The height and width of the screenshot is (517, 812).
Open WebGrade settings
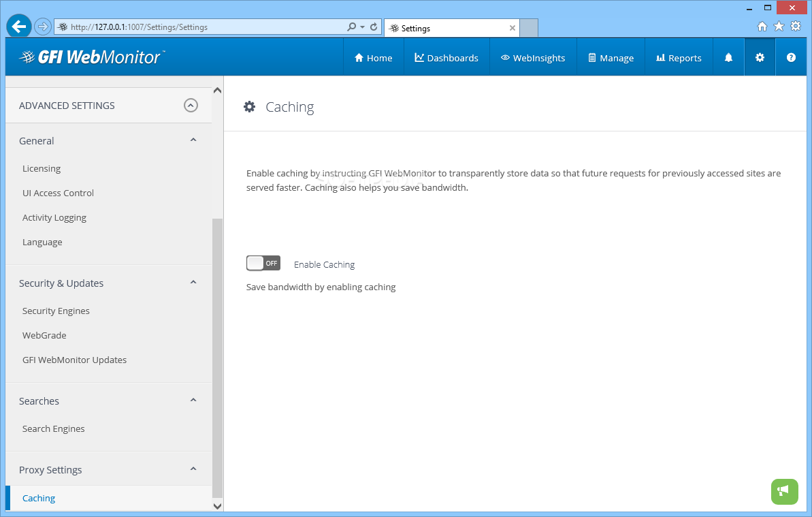tap(44, 335)
